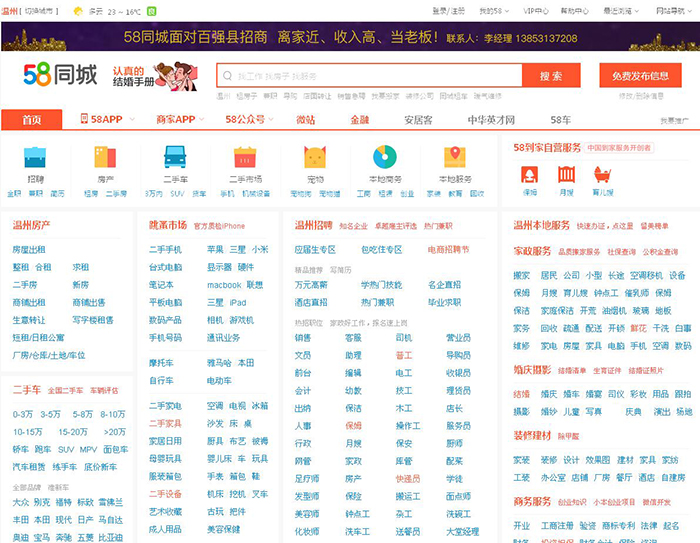
Task: Switch to the 首页 tab
Action: point(32,119)
